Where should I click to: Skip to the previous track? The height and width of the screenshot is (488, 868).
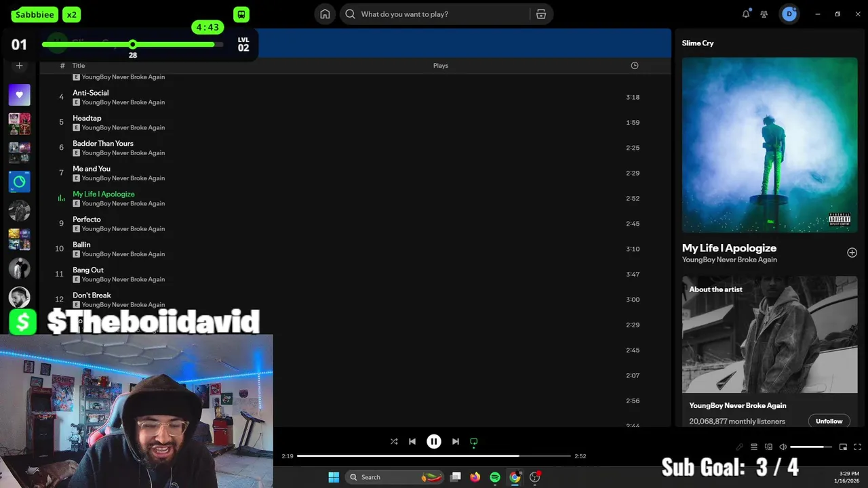412,441
